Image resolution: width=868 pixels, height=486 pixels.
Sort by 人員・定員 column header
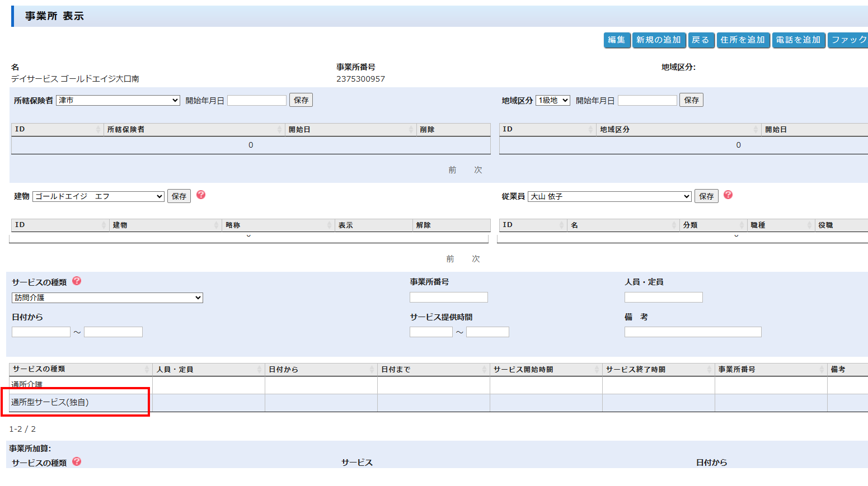pos(208,369)
